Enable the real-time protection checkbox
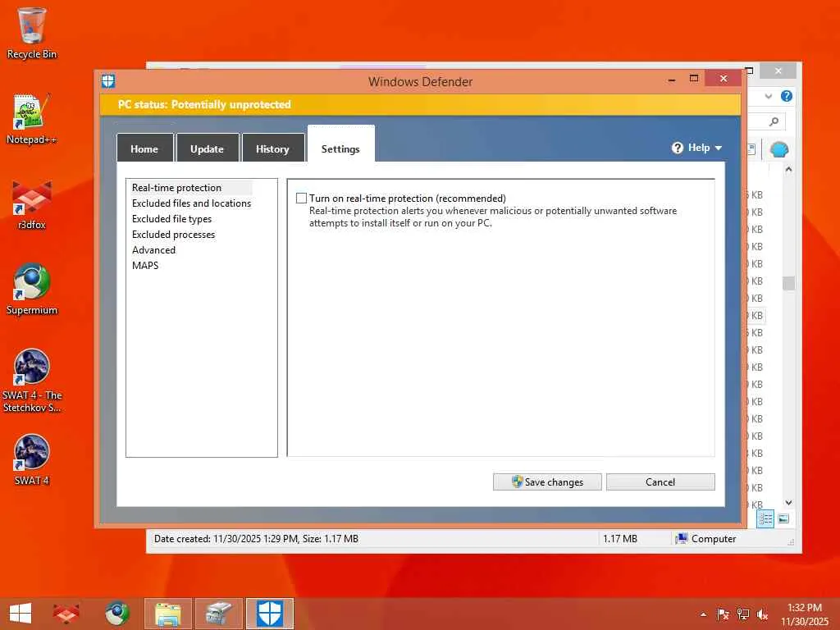This screenshot has width=840, height=630. [301, 199]
